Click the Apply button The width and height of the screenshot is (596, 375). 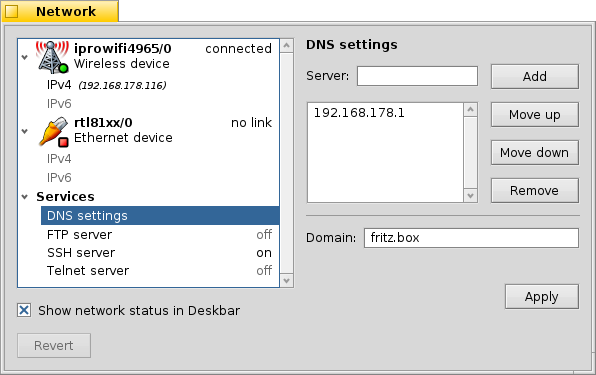[x=542, y=296]
